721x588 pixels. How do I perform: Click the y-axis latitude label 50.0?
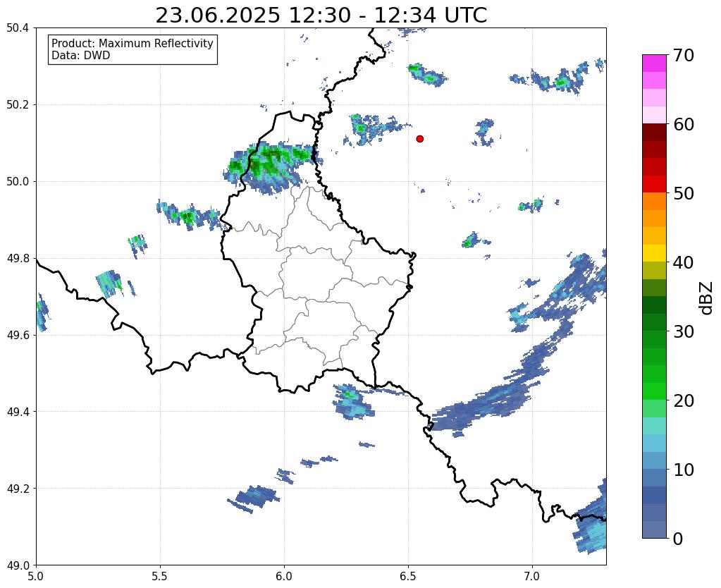coord(18,182)
